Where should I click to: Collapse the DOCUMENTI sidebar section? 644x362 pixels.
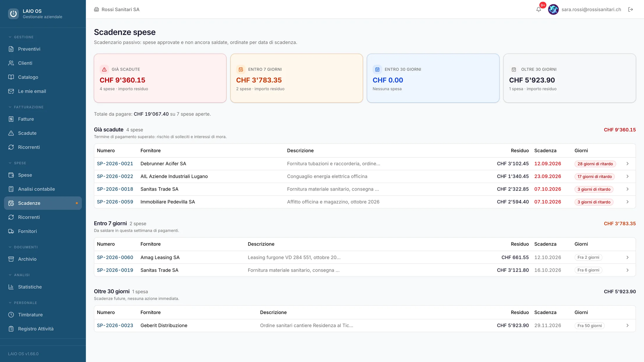click(x=23, y=247)
